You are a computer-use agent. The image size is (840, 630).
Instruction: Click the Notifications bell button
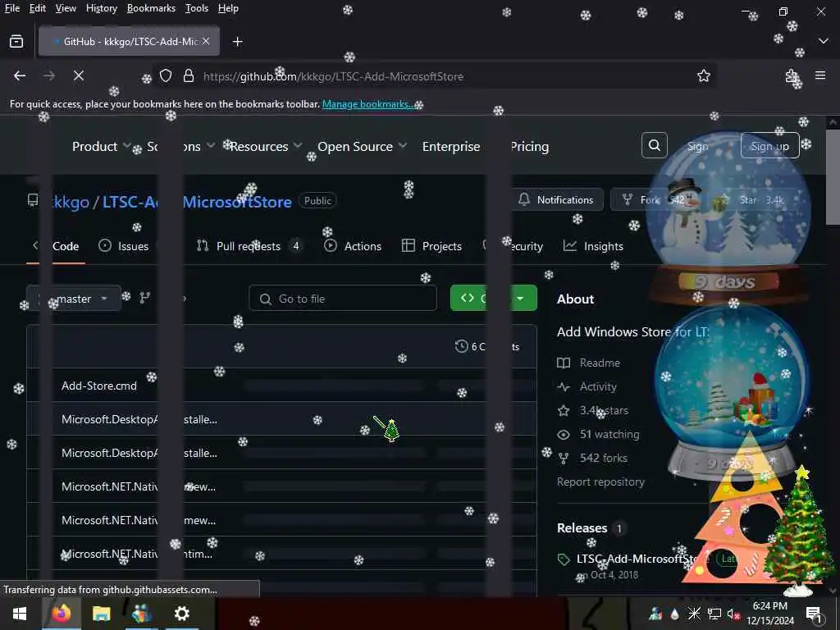click(557, 200)
